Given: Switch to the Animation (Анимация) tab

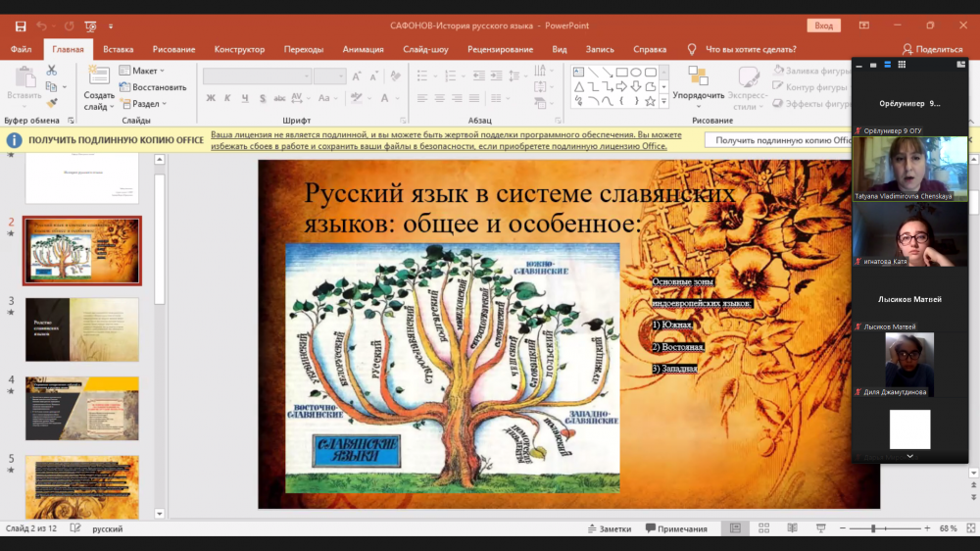Looking at the screenshot, I should coord(363,49).
